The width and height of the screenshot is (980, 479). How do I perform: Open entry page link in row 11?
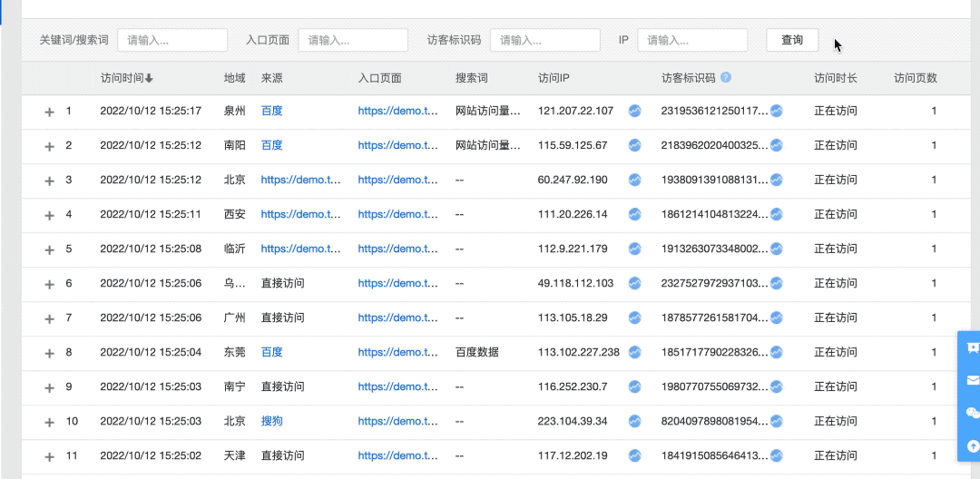398,455
